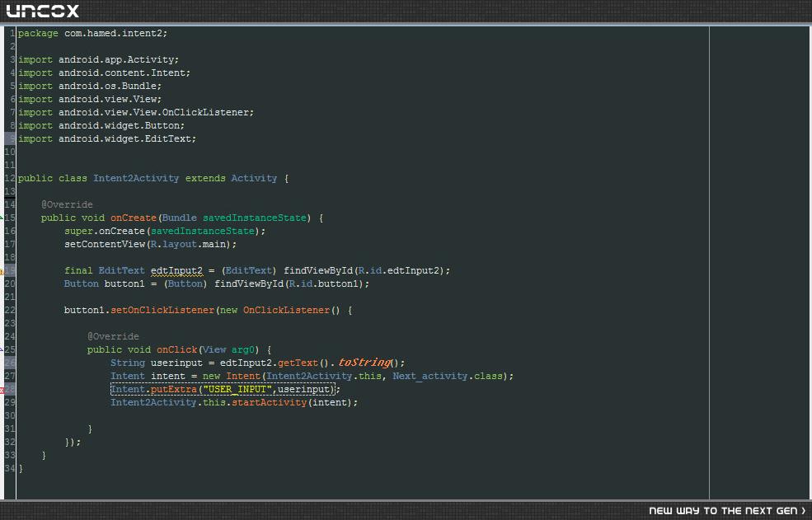Click the red error marker beside line 28
Screen dimensions: 812x520
point(2,390)
